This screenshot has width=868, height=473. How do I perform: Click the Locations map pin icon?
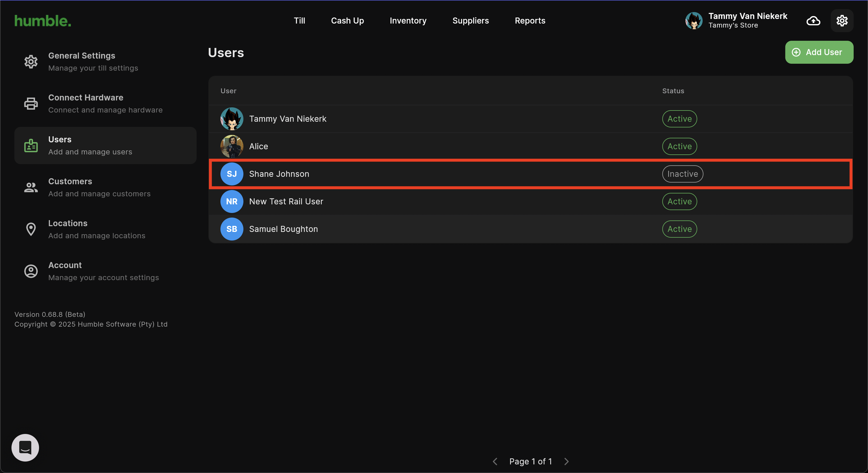31,229
